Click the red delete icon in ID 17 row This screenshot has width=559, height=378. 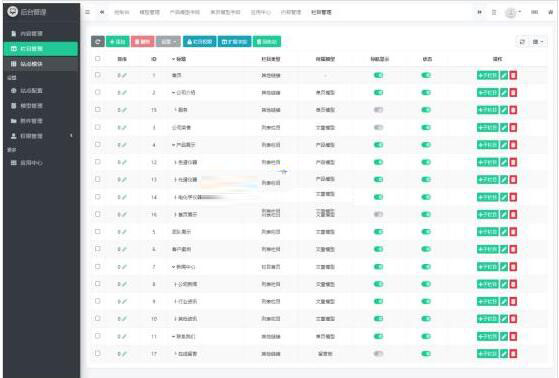513,354
